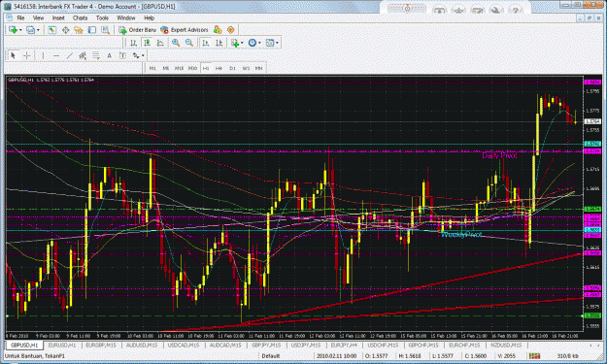The image size is (607, 364).
Task: Switch timeframe to M30
Action: (192, 68)
